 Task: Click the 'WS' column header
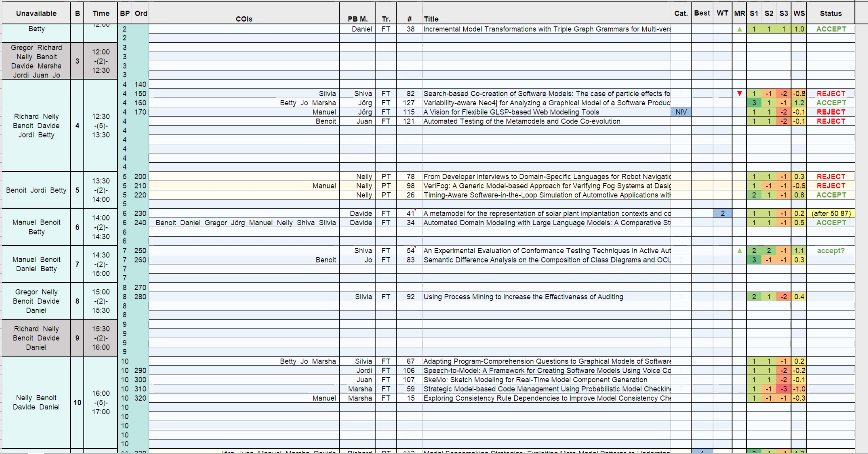pyautogui.click(x=799, y=14)
